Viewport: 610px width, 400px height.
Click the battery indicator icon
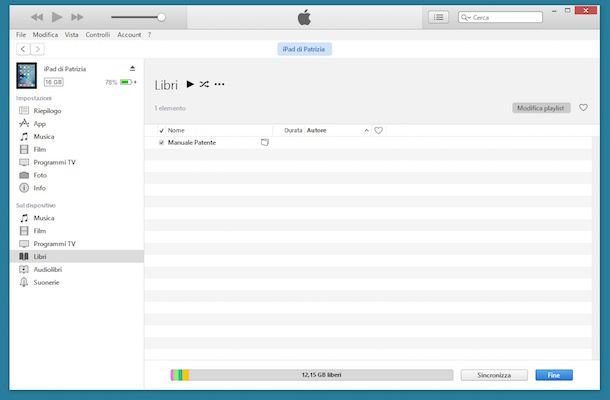coord(126,82)
